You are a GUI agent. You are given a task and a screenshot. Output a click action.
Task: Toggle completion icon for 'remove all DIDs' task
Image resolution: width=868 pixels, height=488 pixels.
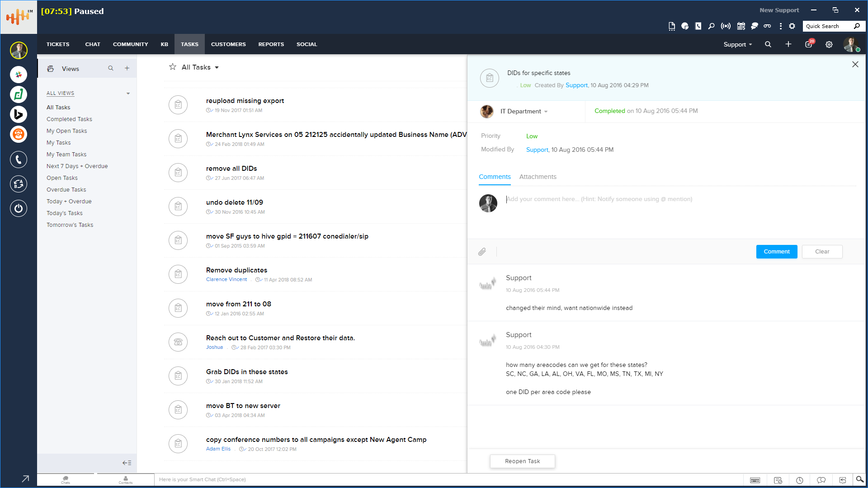[178, 173]
